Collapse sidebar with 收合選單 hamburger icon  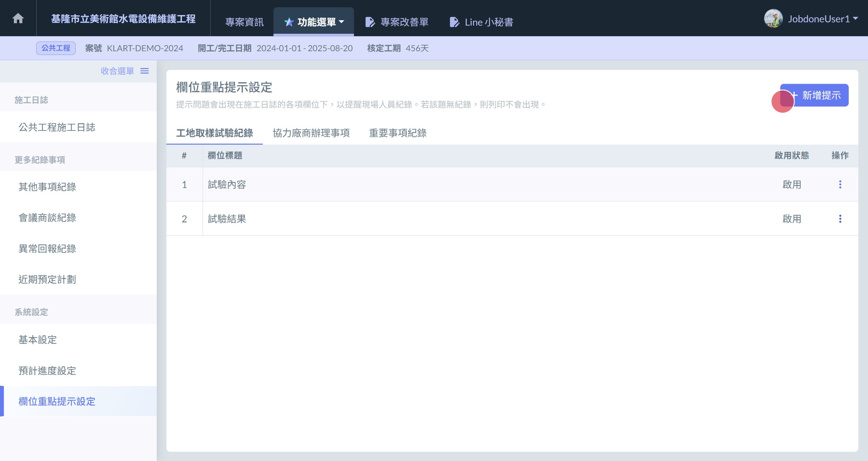click(145, 71)
